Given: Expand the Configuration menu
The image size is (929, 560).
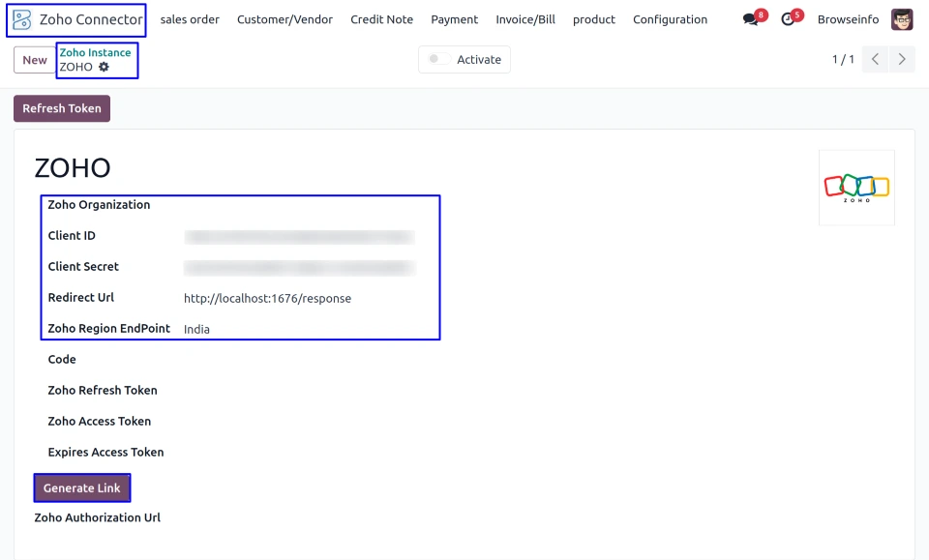Looking at the screenshot, I should tap(670, 19).
